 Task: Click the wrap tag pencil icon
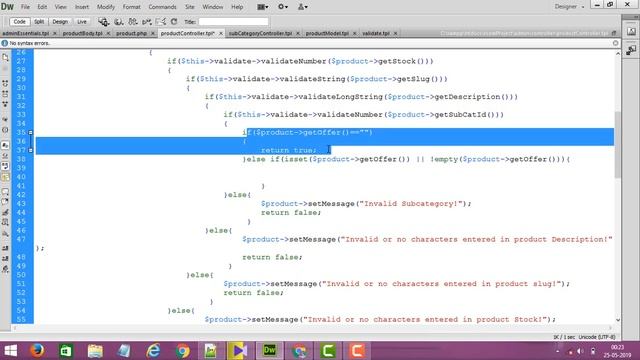(5, 213)
